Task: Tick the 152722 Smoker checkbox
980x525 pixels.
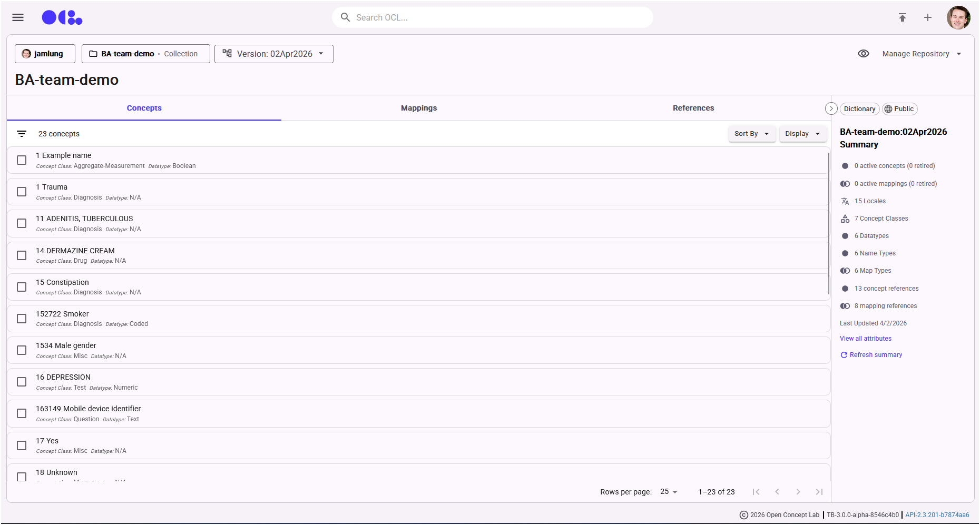Action: pyautogui.click(x=22, y=319)
